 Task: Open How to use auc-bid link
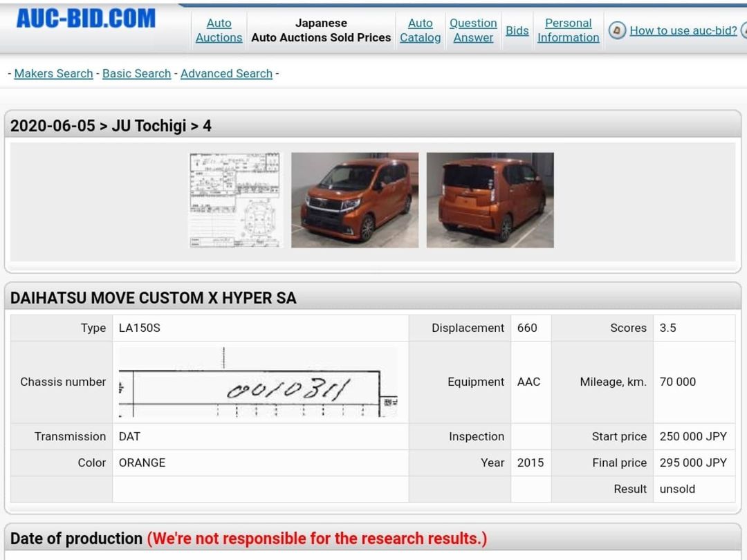pyautogui.click(x=683, y=30)
